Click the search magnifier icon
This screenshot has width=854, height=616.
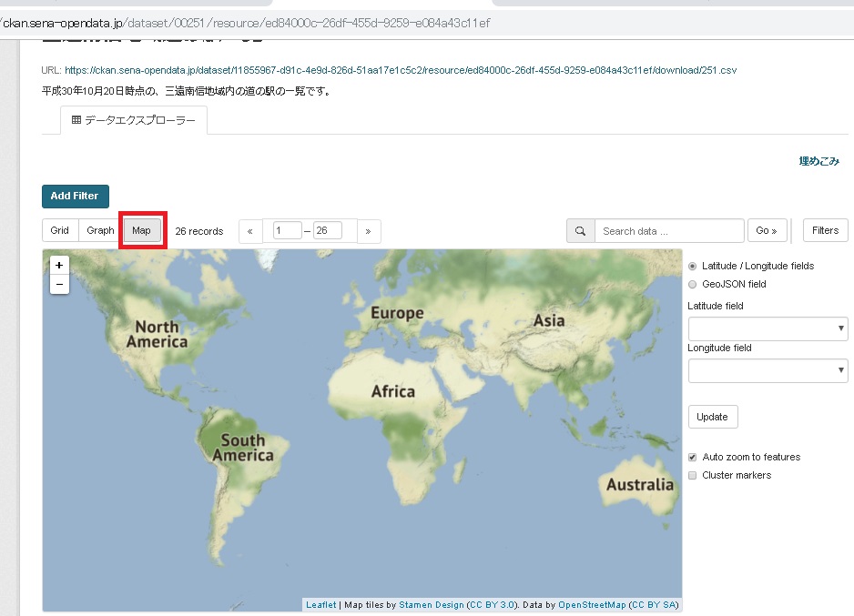[x=580, y=231]
